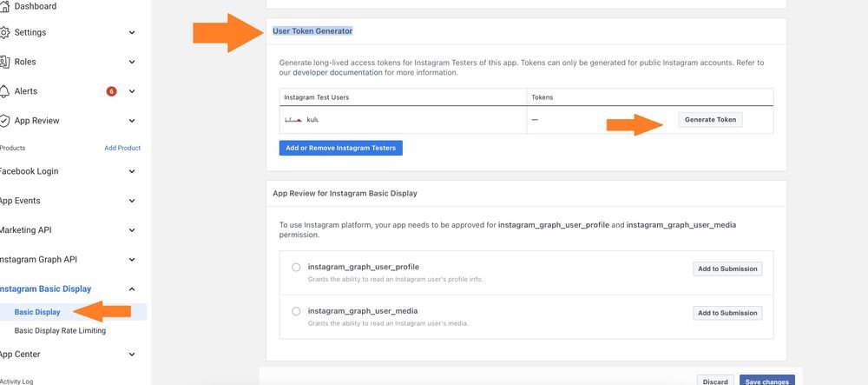Viewport: 868px width, 385px height.
Task: Open the Activity Log entry
Action: coord(16,382)
